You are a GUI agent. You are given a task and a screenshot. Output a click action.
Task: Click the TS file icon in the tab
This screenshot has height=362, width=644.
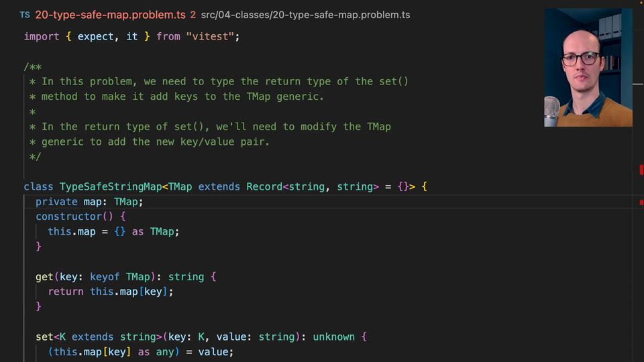(x=25, y=14)
